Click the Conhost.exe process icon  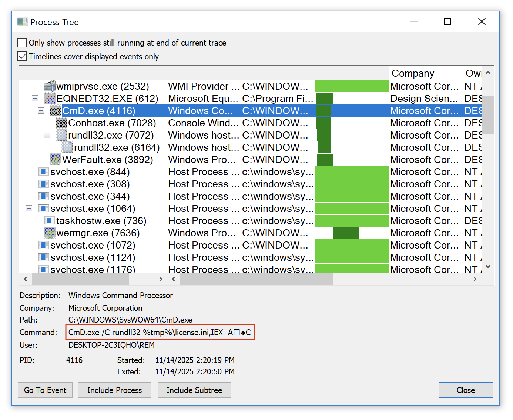click(61, 123)
